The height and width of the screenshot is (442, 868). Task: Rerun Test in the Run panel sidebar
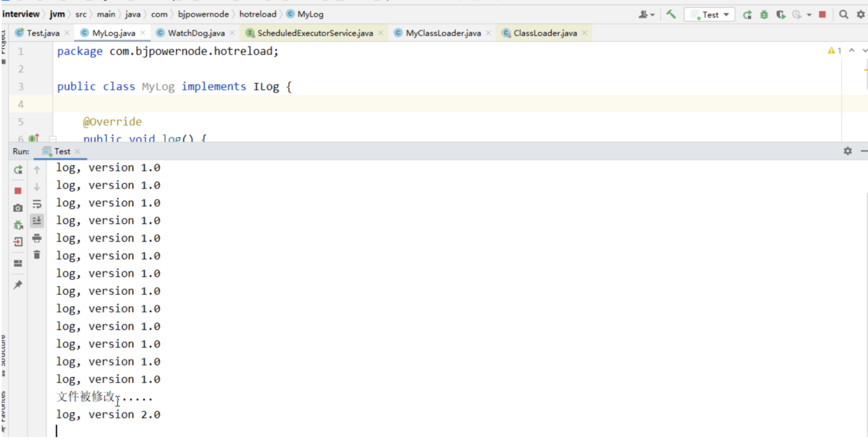point(18,170)
